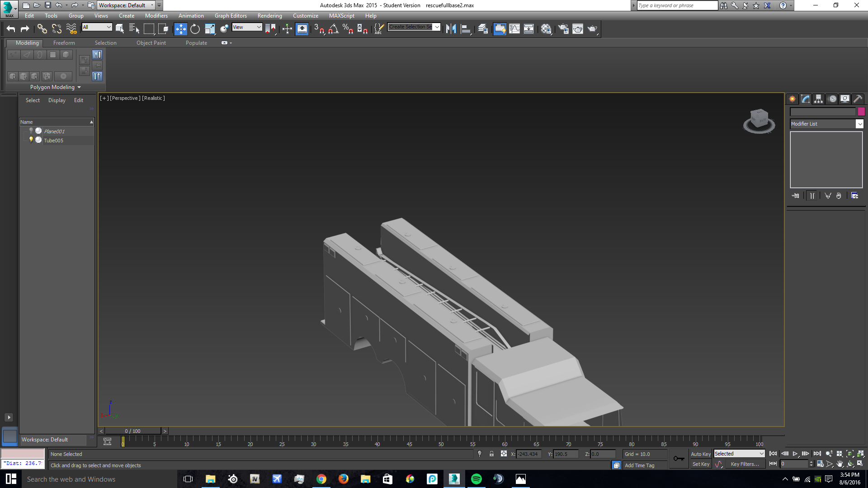Click the Play Animation button

795,454
